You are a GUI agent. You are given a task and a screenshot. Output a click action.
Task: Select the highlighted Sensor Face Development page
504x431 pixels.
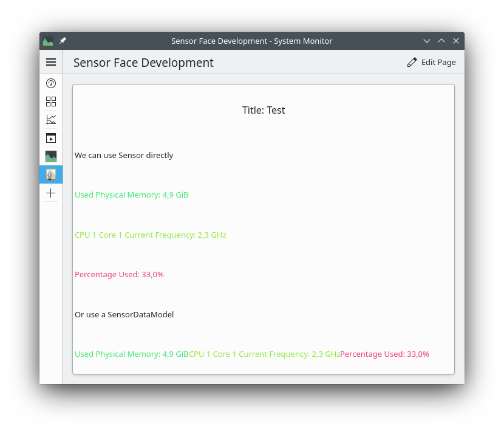pos(51,175)
